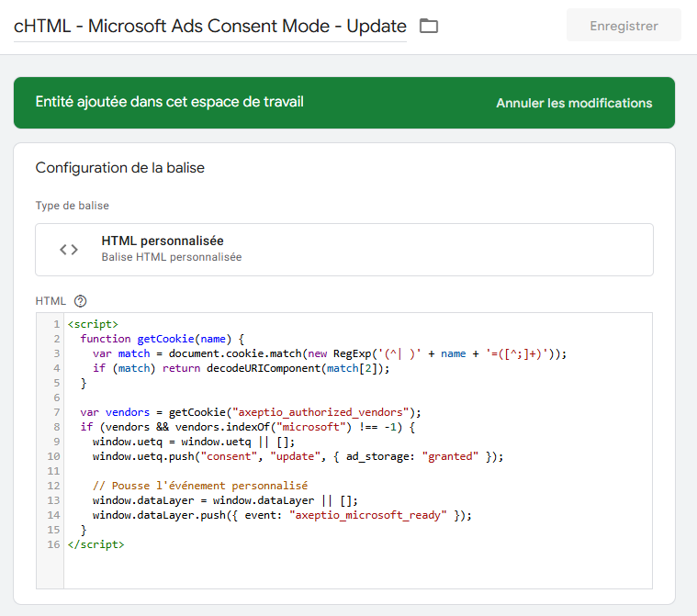
Task: Click the var match RegExp line
Action: point(330,353)
